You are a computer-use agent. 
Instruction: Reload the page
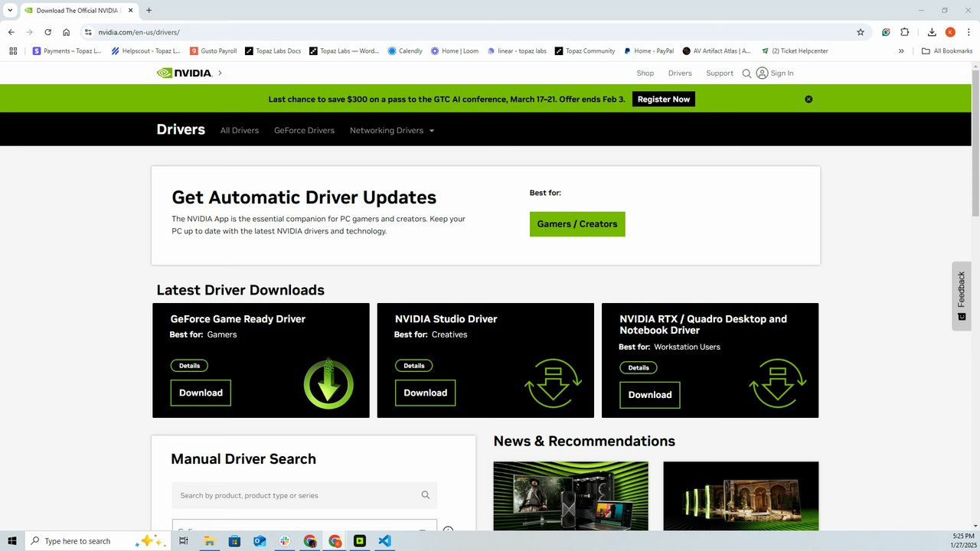point(47,32)
